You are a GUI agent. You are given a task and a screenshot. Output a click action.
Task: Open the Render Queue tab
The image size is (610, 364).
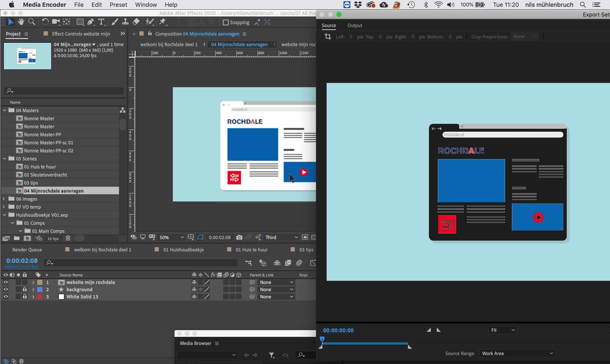coord(27,250)
